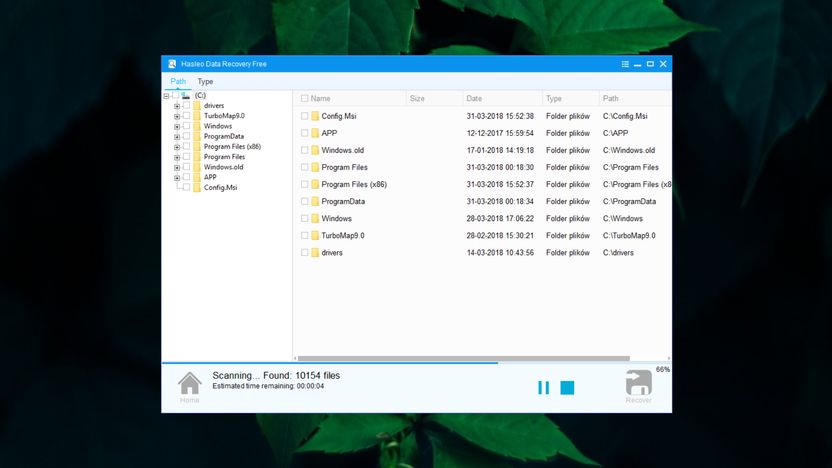Expand the ProgramData tree node
The height and width of the screenshot is (468, 832).
pyautogui.click(x=177, y=137)
